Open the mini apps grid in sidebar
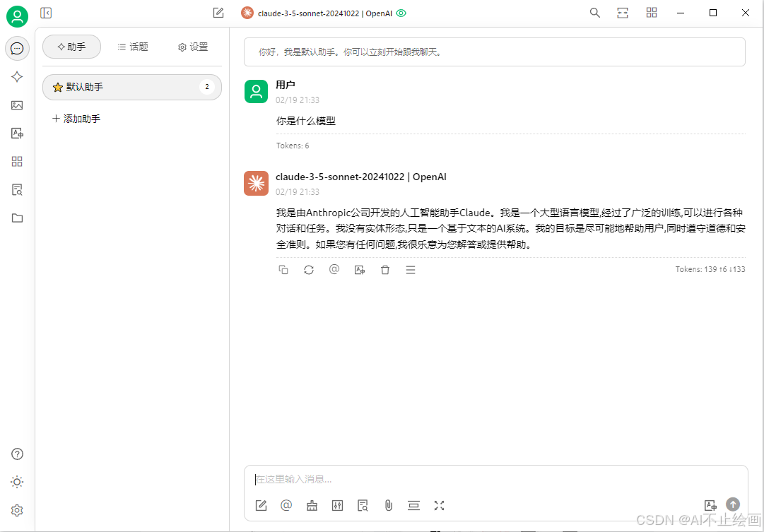The height and width of the screenshot is (532, 764). (x=17, y=161)
